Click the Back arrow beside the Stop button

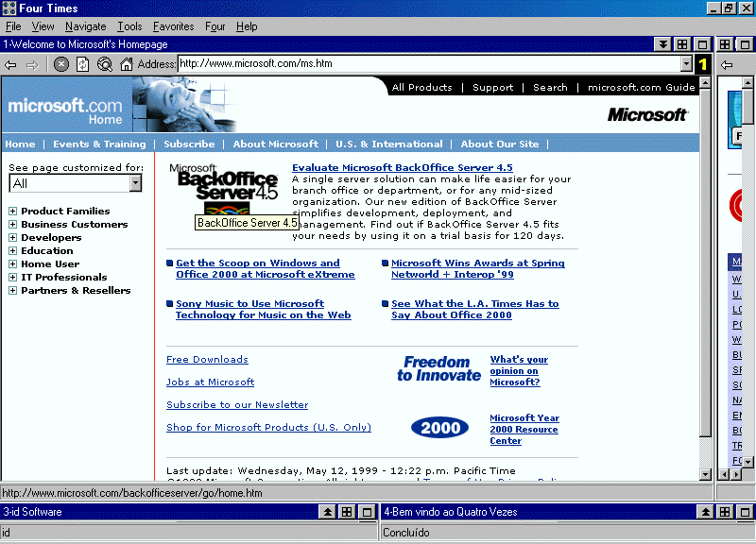(10, 64)
